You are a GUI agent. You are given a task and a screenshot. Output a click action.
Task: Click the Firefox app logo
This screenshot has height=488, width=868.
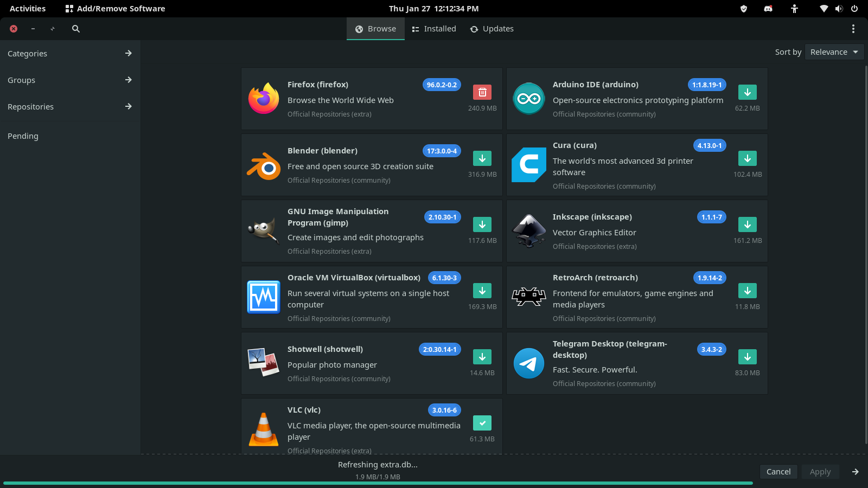[x=264, y=99]
